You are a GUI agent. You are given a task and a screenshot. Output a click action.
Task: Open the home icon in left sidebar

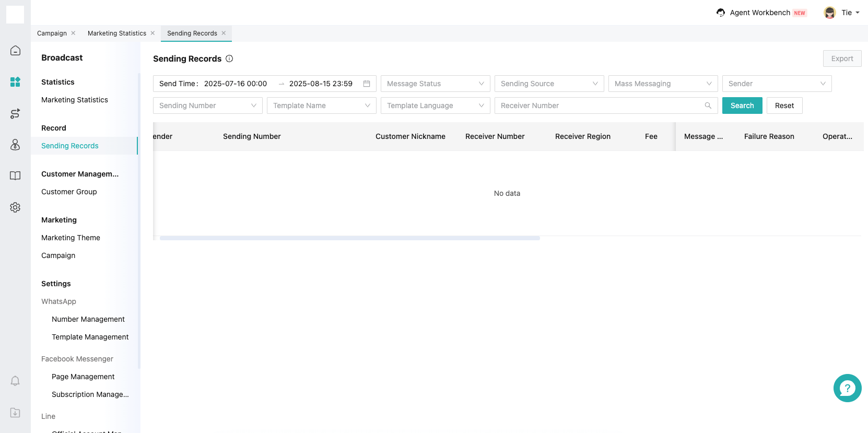(15, 51)
